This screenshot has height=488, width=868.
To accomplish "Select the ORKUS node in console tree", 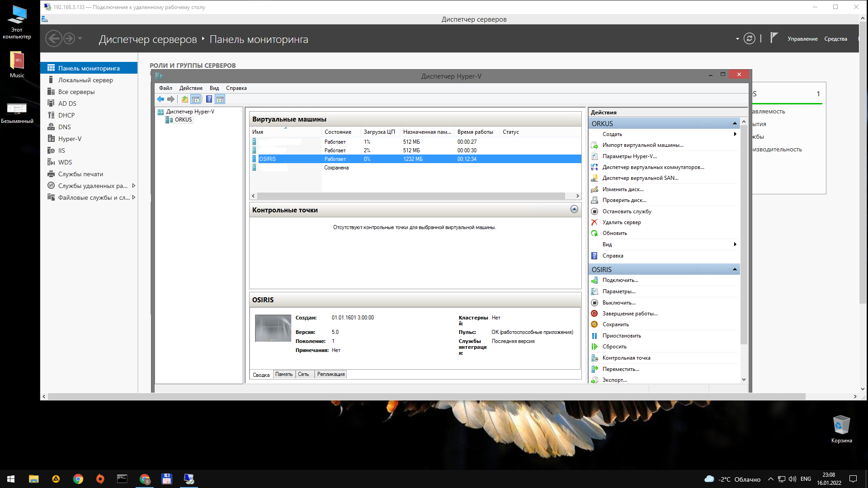I will tap(183, 120).
